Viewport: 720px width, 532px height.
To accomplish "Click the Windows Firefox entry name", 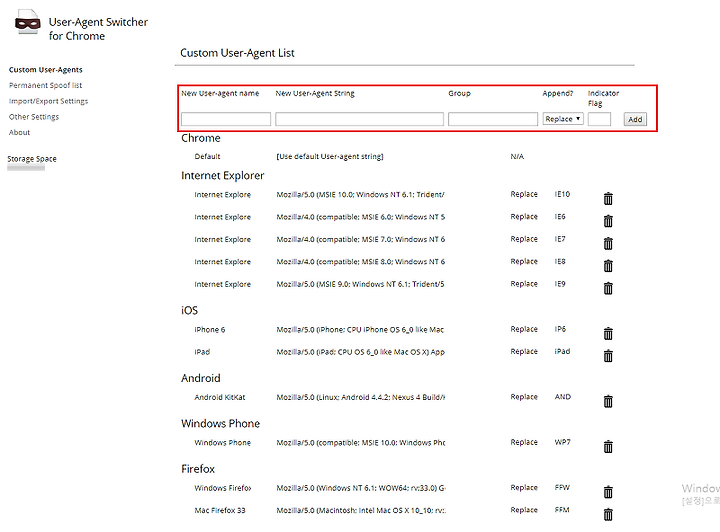I will point(223,488).
